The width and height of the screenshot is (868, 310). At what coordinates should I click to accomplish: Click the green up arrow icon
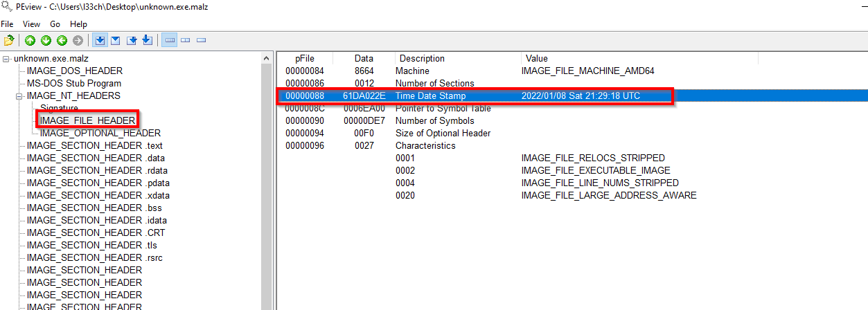click(30, 40)
